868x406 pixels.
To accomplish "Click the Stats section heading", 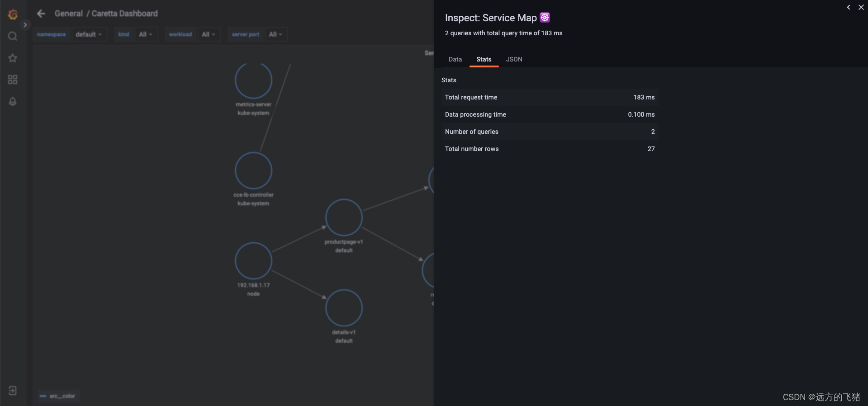I will point(449,80).
